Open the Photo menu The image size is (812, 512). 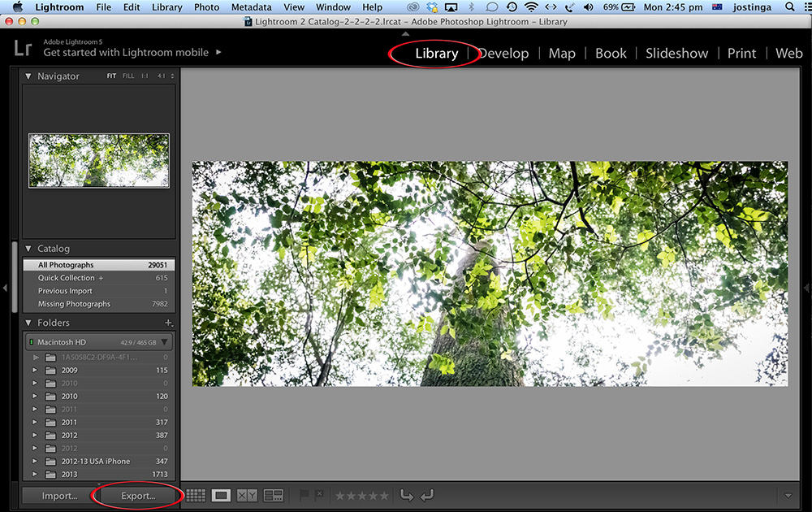pos(206,7)
